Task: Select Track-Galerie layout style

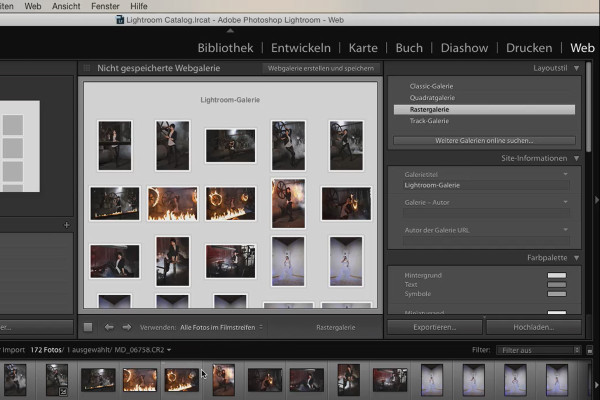Action: (x=429, y=121)
